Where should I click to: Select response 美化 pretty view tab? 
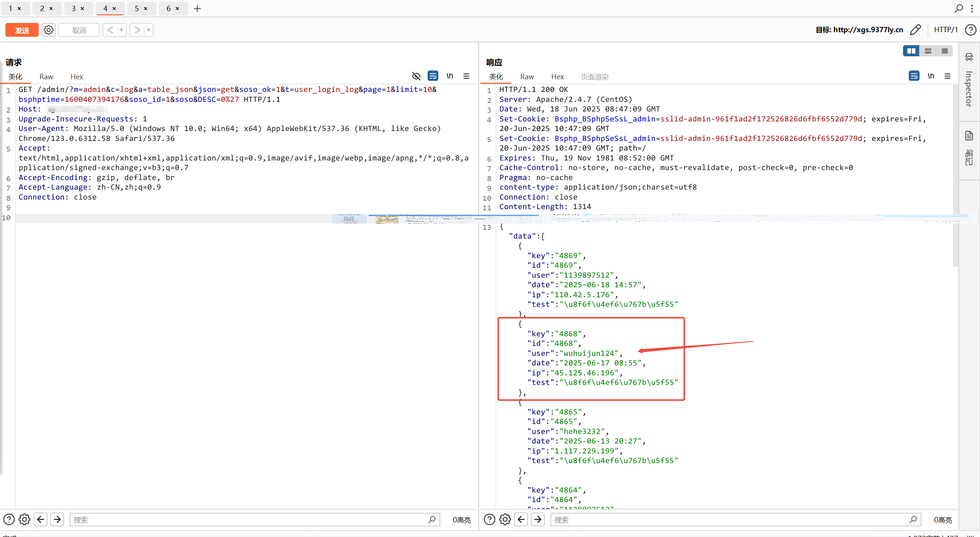(496, 77)
